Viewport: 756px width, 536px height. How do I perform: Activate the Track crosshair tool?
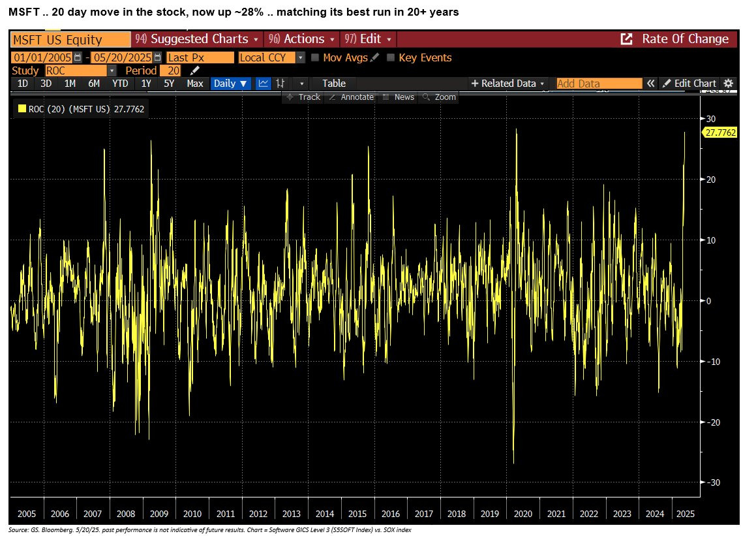[303, 97]
